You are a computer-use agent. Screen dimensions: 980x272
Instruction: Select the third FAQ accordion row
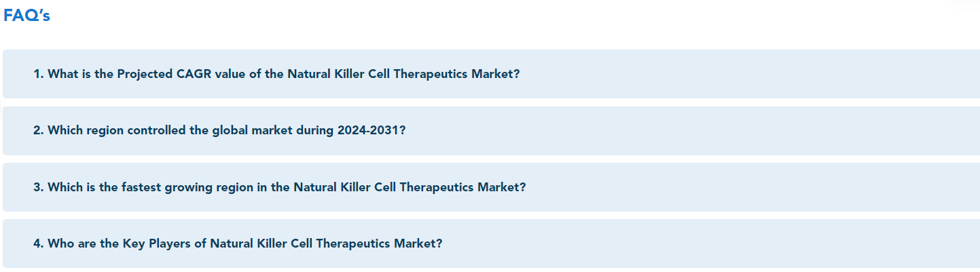(491, 187)
